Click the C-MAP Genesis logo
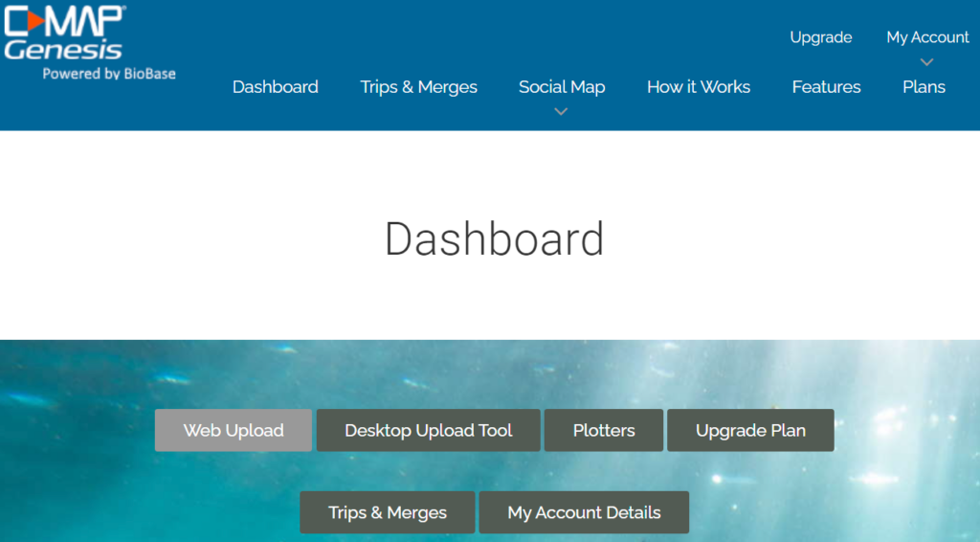Screen dimensions: 980x542 pos(65,33)
